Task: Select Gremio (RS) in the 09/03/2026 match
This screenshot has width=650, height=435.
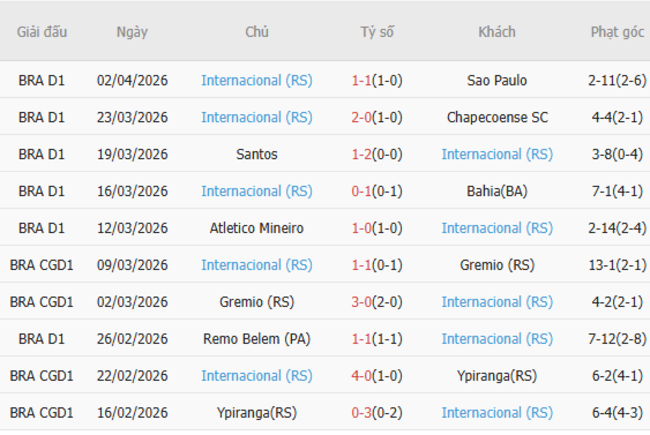Action: click(x=497, y=265)
